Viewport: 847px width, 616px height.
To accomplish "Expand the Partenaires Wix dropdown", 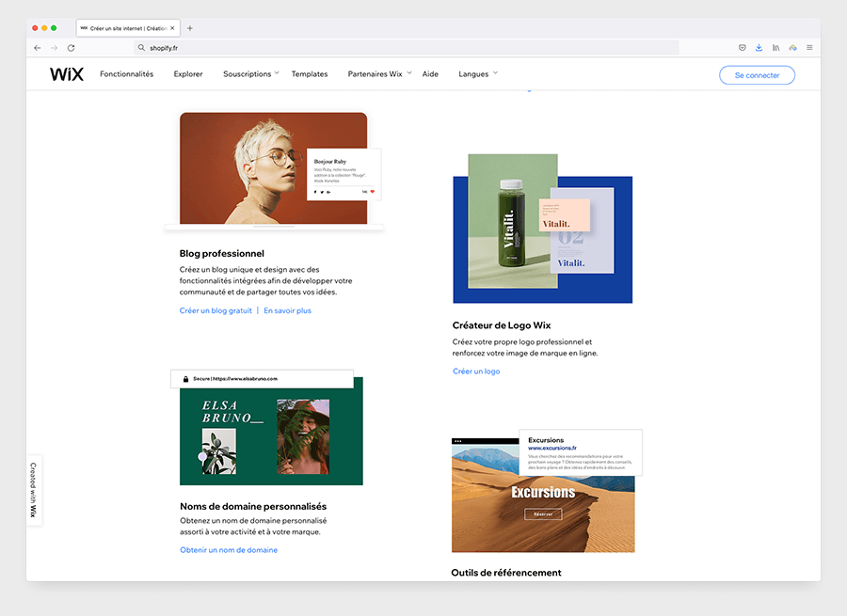I will coord(379,74).
